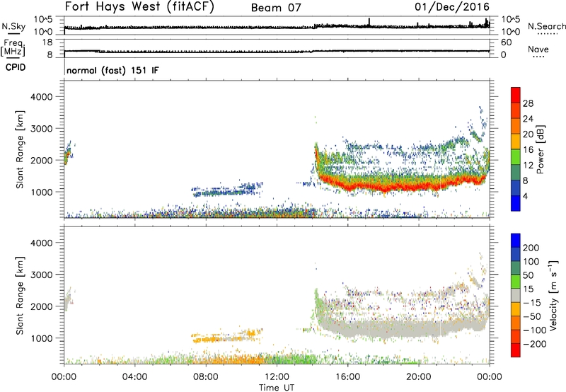The image size is (566, 392).
Task: Click the gray ground-scatter band in velocity panel
Action: coord(397,328)
